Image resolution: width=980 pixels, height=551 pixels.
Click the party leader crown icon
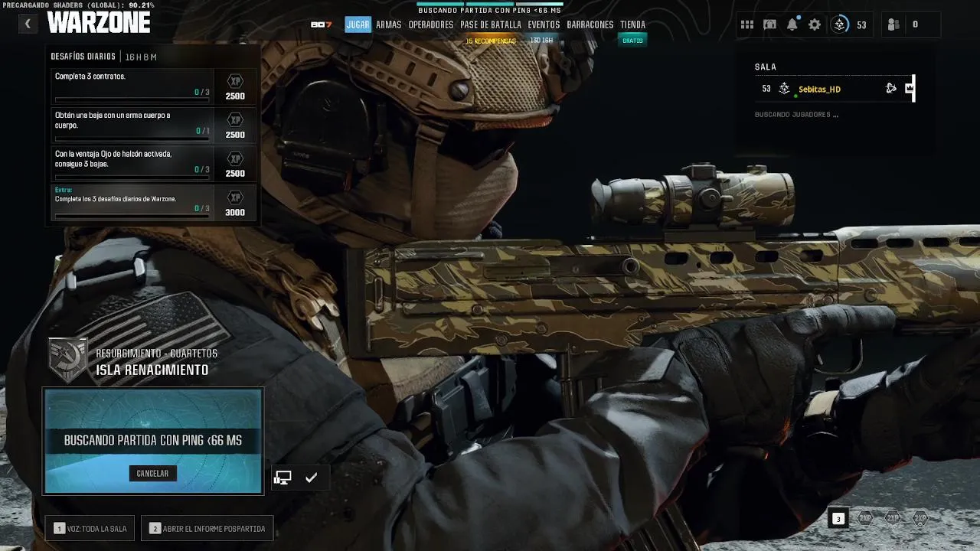coord(910,88)
